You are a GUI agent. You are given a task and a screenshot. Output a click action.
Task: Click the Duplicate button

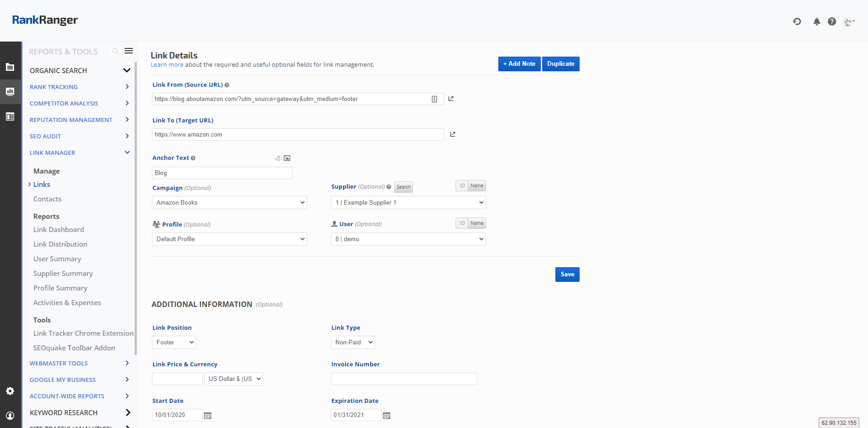pyautogui.click(x=560, y=64)
